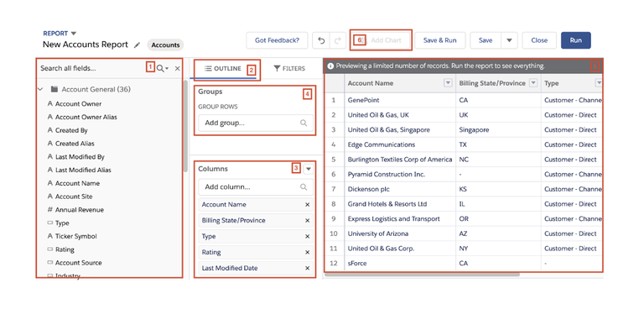Remove the Rating column from Columns list
The width and height of the screenshot is (644, 325).
tap(307, 252)
